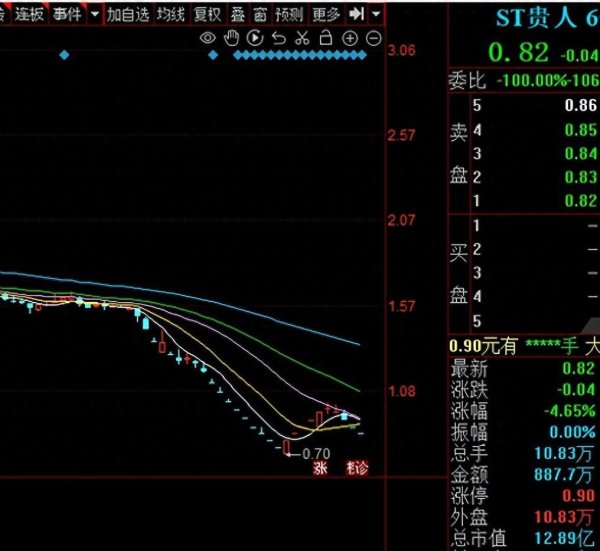Select sell level 5 price 0.86

580,105
